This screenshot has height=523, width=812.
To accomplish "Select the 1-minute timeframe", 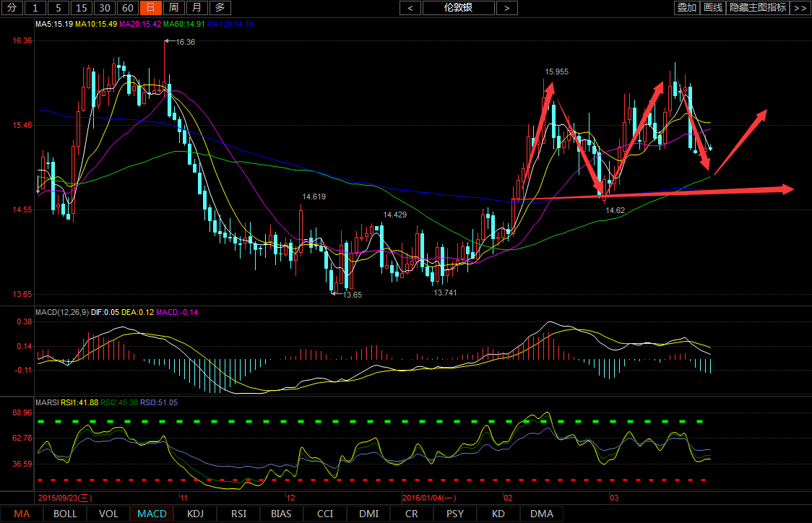I will 35,8.
